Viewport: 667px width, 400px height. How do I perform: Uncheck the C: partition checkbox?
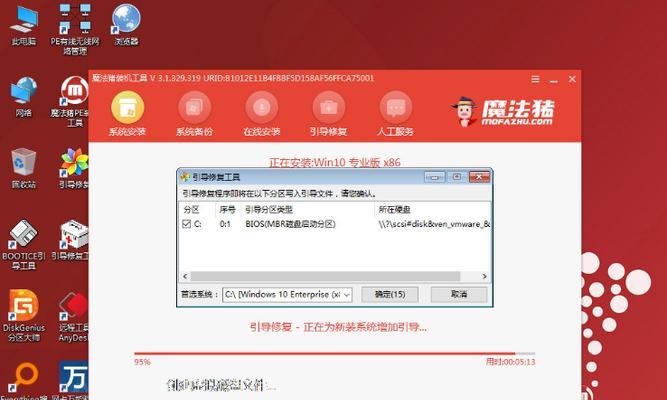coord(186,224)
